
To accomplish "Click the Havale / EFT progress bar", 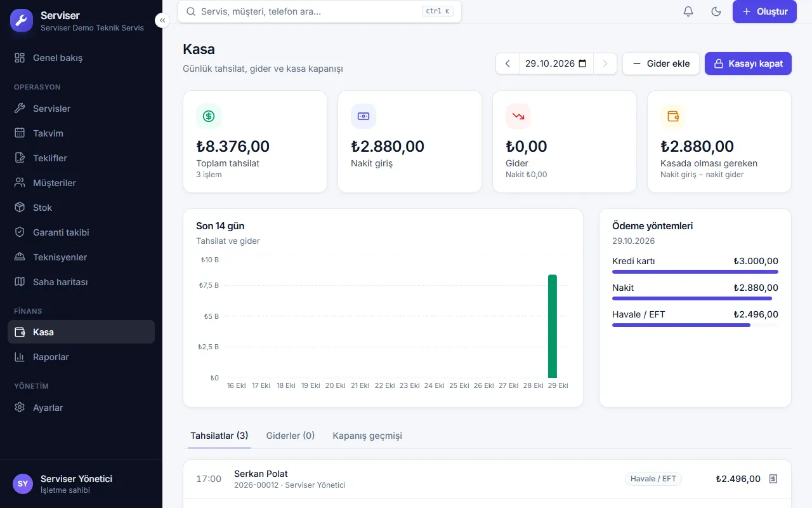I will [x=695, y=325].
